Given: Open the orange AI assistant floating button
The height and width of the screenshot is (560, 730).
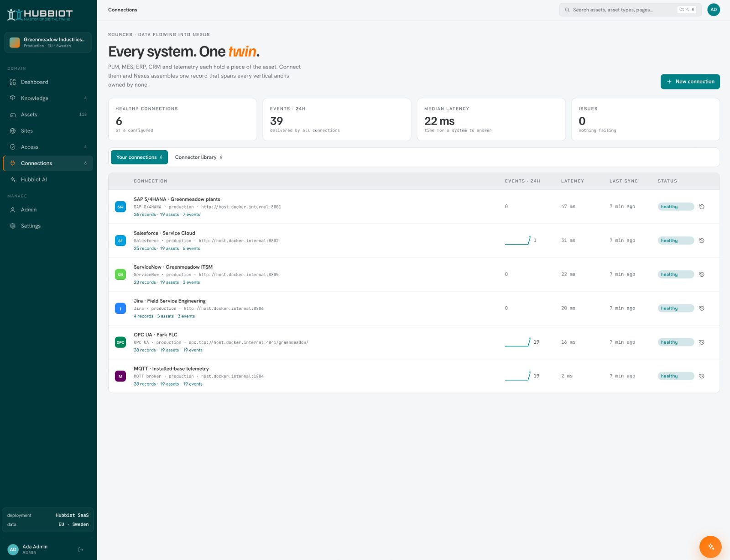Looking at the screenshot, I should pyautogui.click(x=710, y=547).
